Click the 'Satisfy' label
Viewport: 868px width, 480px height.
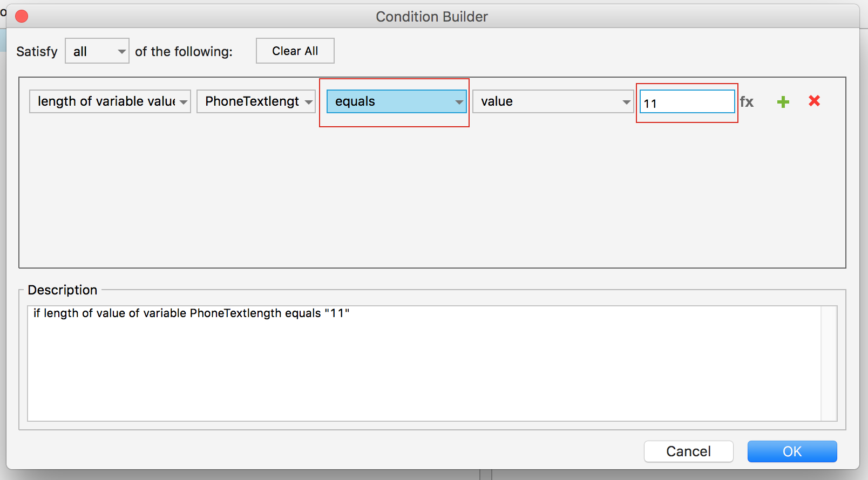(37, 52)
